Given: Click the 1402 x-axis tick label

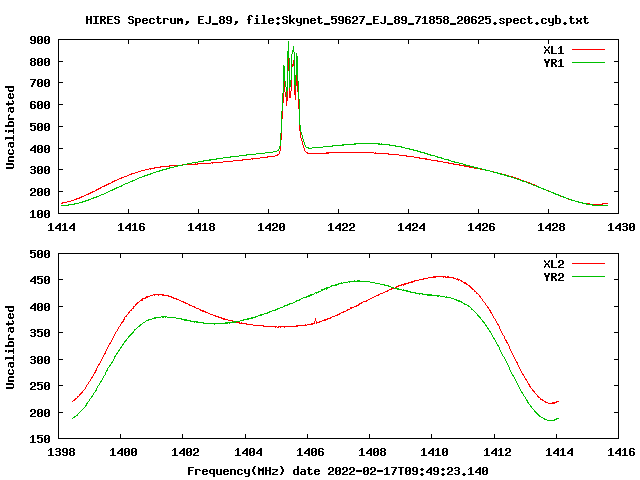Looking at the screenshot, I should pos(185,452).
